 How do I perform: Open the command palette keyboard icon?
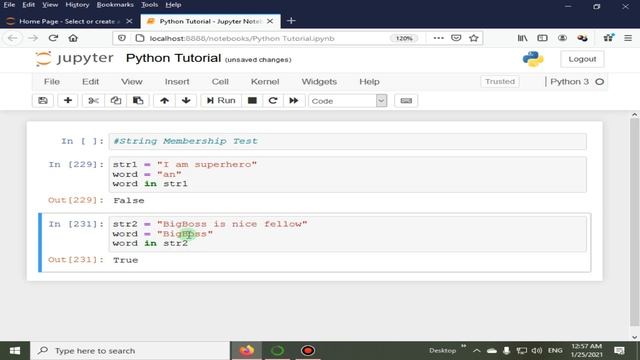point(406,100)
